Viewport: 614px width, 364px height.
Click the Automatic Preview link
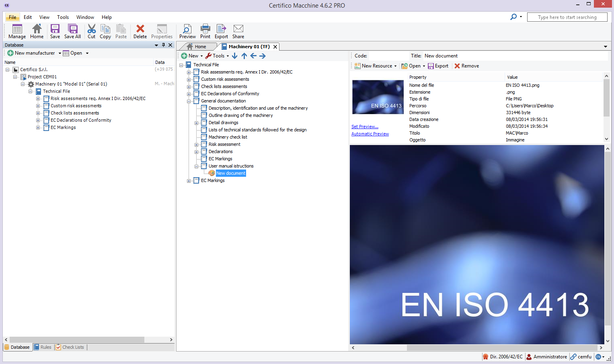[x=370, y=134]
